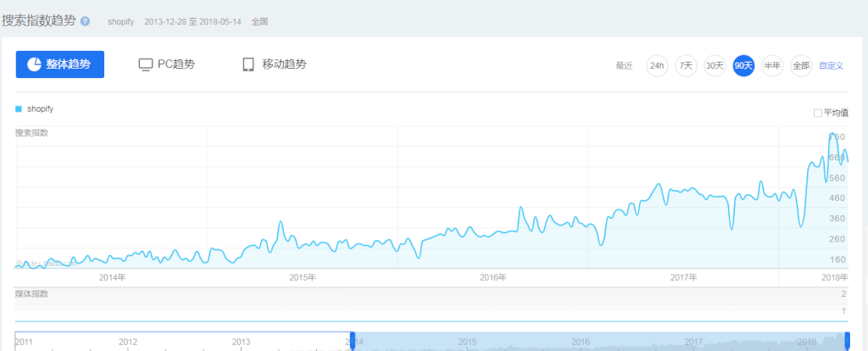Choose the 30天 time range
This screenshot has height=351, width=868.
[715, 66]
